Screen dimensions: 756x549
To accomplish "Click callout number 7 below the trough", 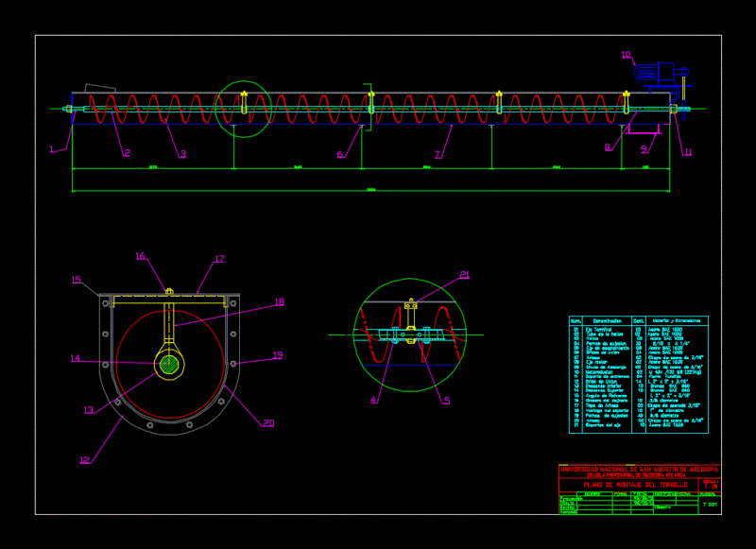I will [438, 154].
